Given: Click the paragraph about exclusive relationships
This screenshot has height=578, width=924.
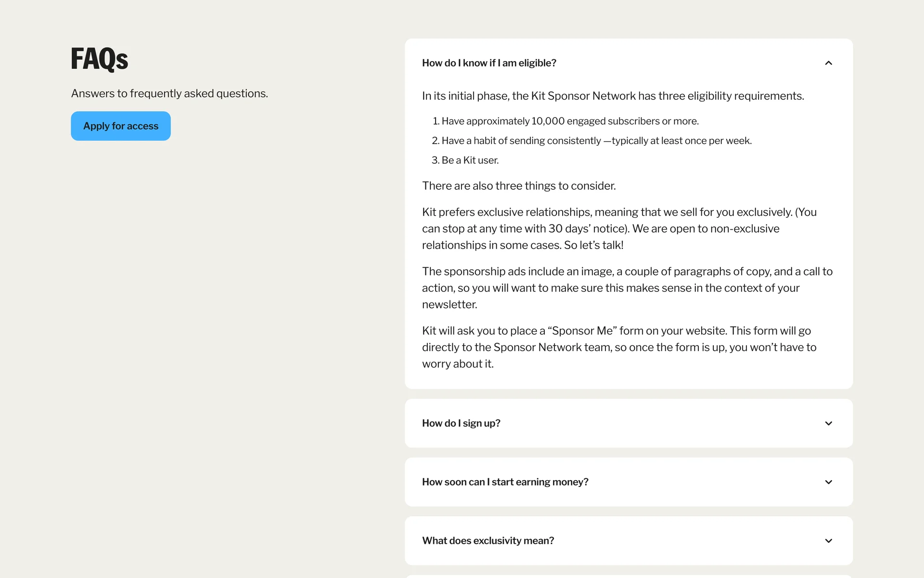Looking at the screenshot, I should (619, 229).
